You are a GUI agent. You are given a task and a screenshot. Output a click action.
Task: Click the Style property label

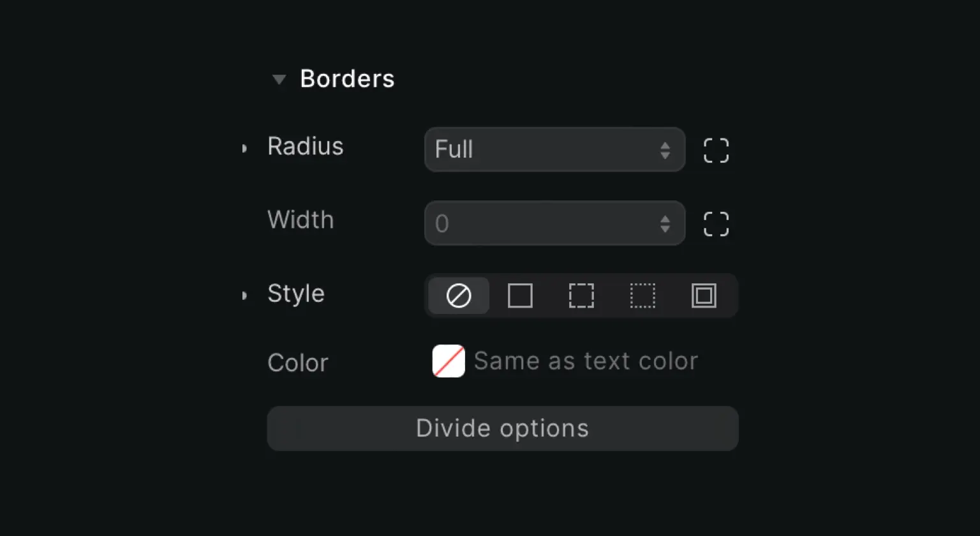(x=296, y=294)
